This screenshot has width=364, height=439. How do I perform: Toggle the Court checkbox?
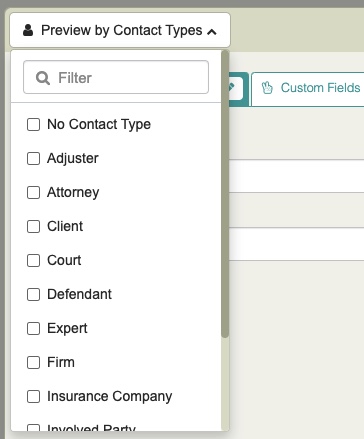tap(33, 260)
